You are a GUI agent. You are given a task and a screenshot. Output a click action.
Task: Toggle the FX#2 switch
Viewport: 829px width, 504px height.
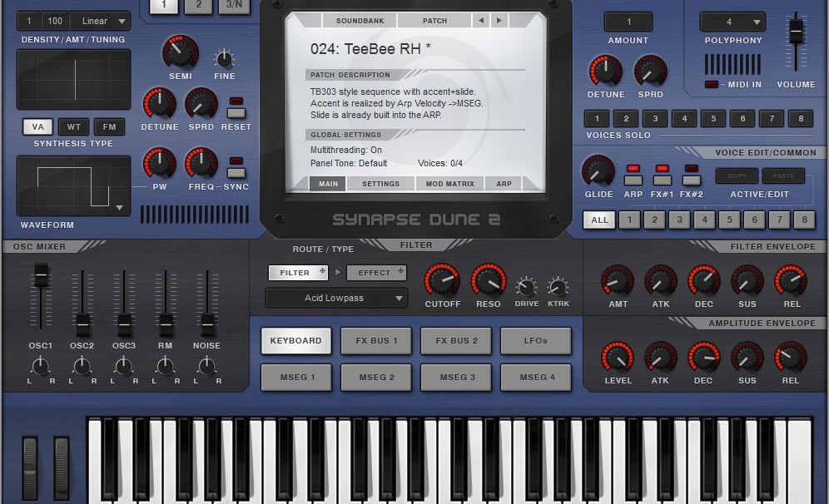pyautogui.click(x=691, y=180)
